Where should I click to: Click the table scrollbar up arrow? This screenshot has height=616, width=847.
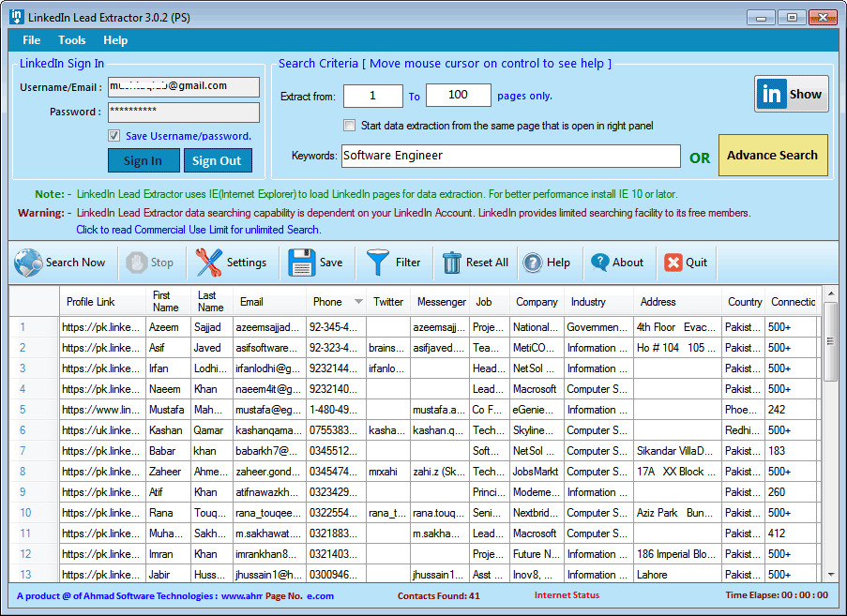tap(831, 294)
